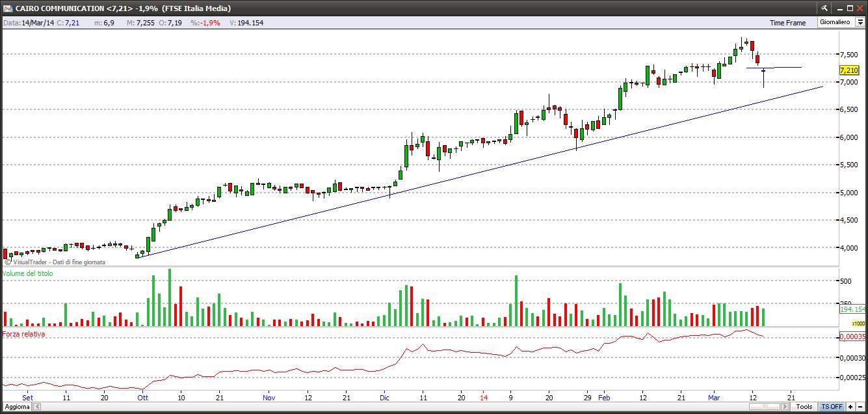This screenshot has width=868, height=414.
Task: Open the Tools menu button
Action: pos(804,407)
